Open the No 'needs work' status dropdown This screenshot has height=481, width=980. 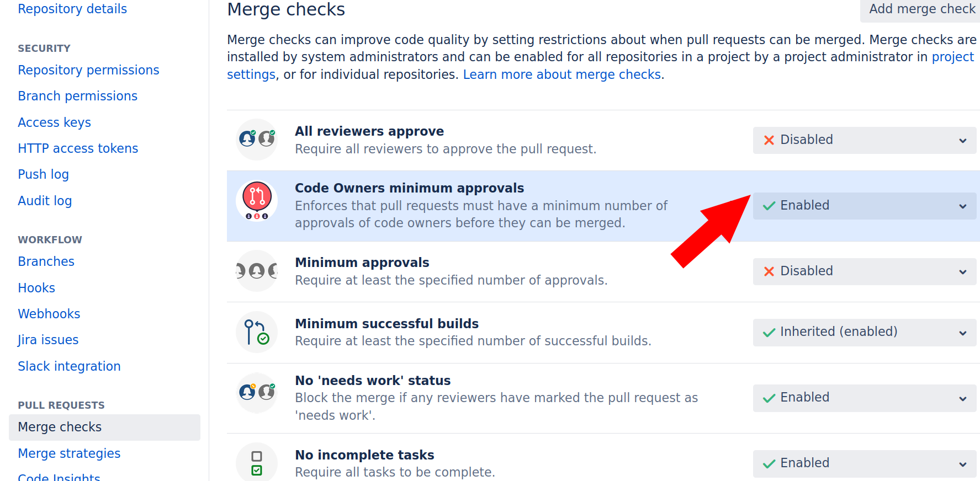pos(864,398)
